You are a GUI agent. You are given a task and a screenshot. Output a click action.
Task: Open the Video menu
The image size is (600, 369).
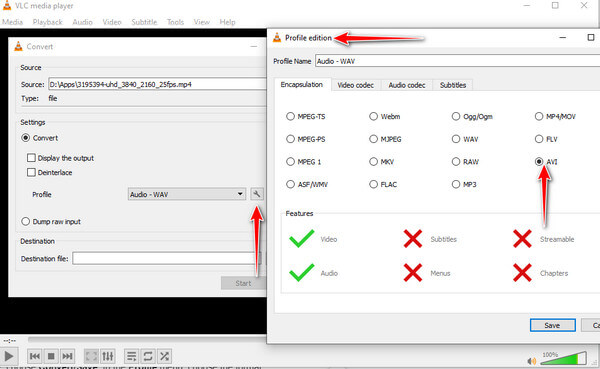112,22
